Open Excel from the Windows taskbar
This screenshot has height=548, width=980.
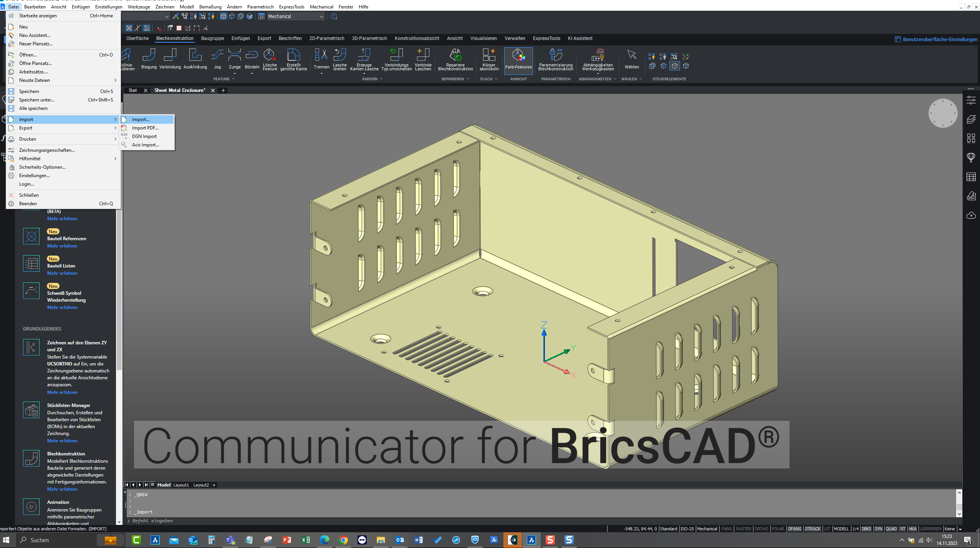point(305,540)
